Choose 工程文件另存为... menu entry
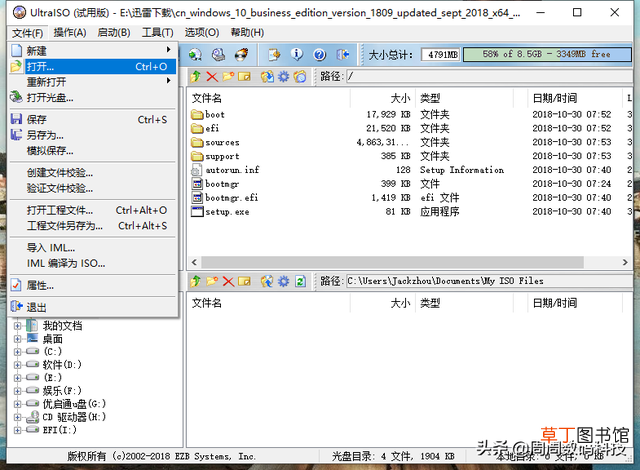The height and width of the screenshot is (470, 640). [x=93, y=226]
